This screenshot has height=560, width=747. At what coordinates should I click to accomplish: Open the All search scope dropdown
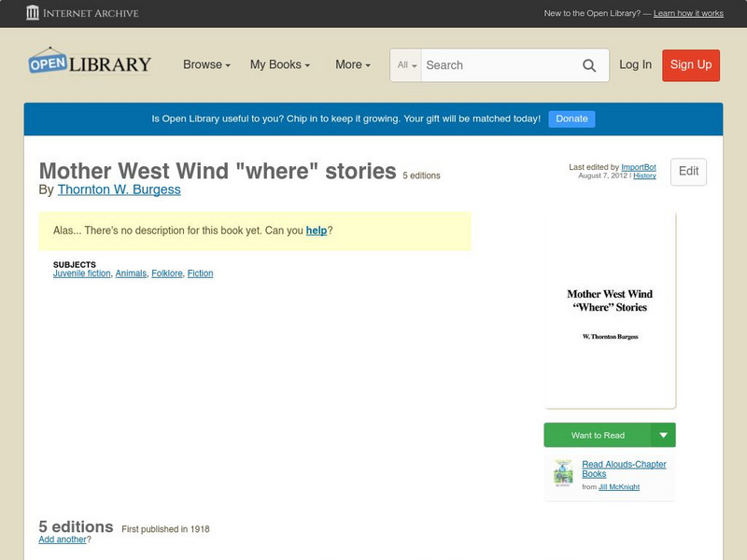point(406,65)
